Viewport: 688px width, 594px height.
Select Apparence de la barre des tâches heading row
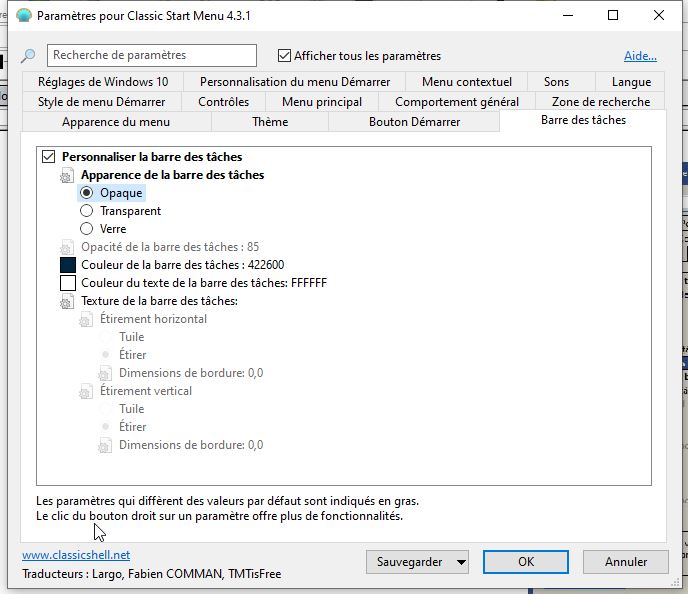pos(172,175)
